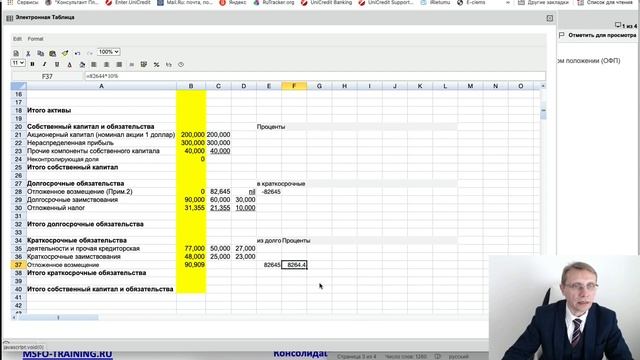Select column F header
Screen dimensions: 640x360
pos(294,86)
